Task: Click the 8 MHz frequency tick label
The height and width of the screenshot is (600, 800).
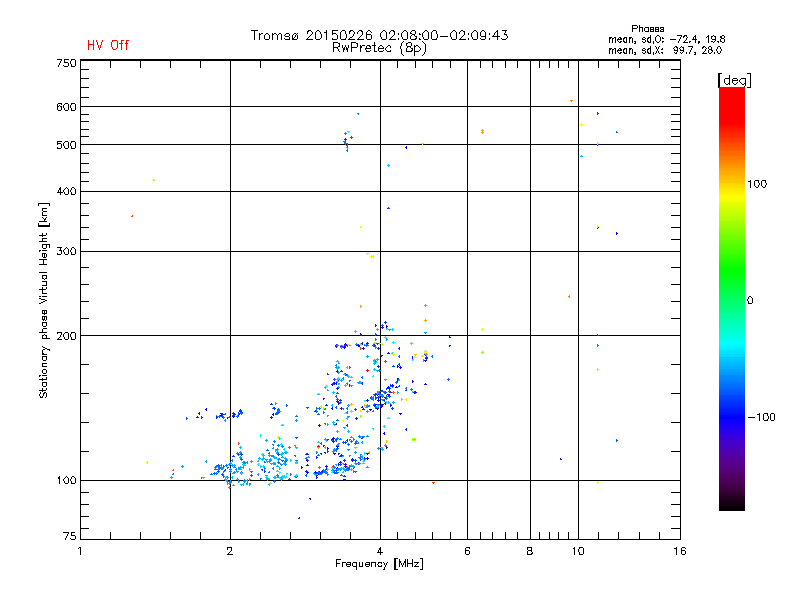Action: pyautogui.click(x=530, y=551)
